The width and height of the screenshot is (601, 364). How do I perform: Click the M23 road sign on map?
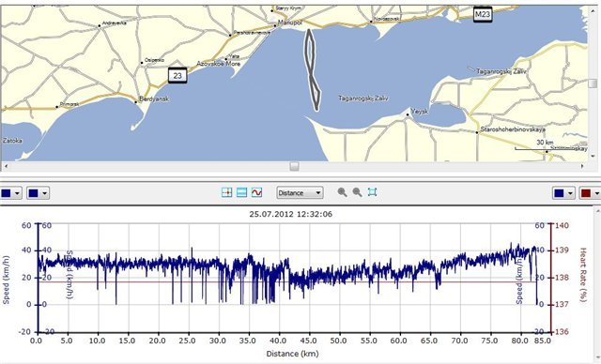483,15
